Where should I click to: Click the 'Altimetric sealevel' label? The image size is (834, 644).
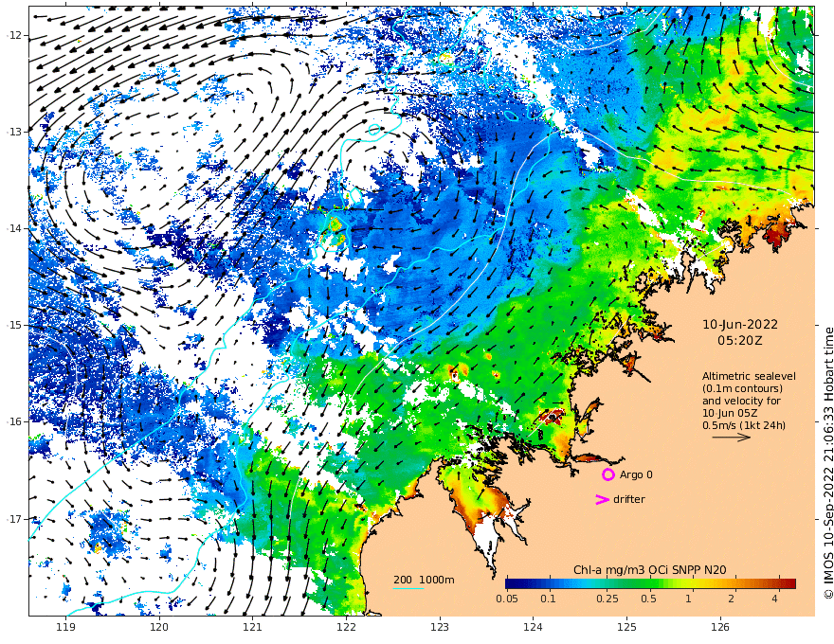click(749, 376)
